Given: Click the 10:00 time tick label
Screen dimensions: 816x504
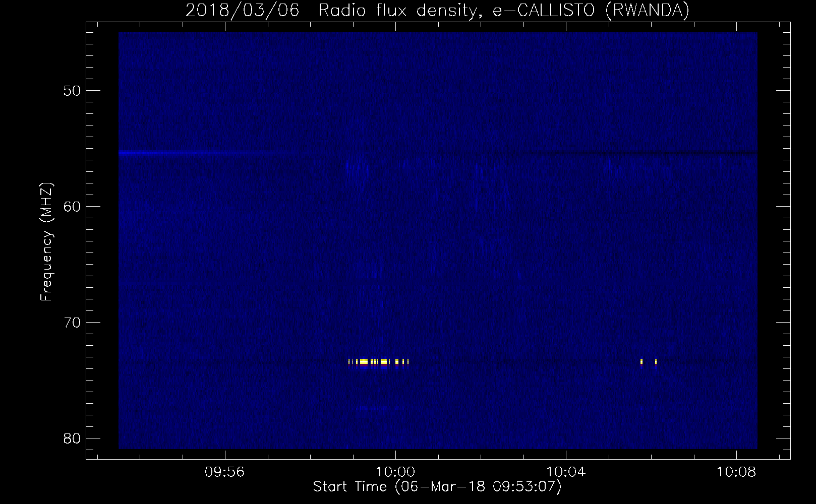Looking at the screenshot, I should click(395, 472).
